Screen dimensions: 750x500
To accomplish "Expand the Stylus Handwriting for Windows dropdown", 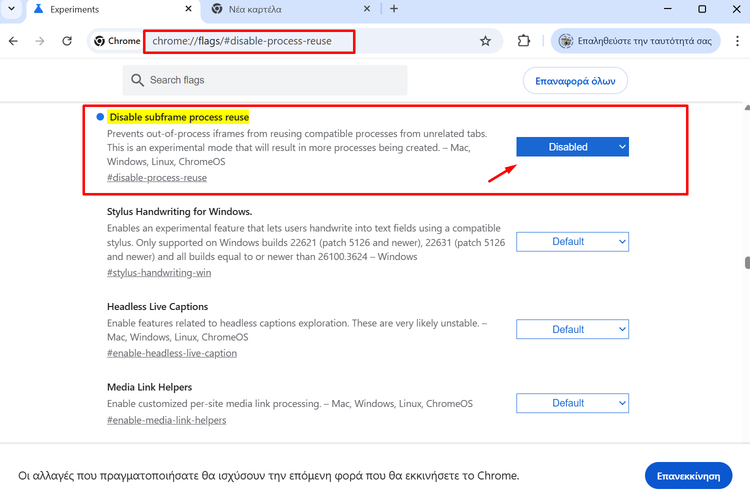I will (572, 241).
